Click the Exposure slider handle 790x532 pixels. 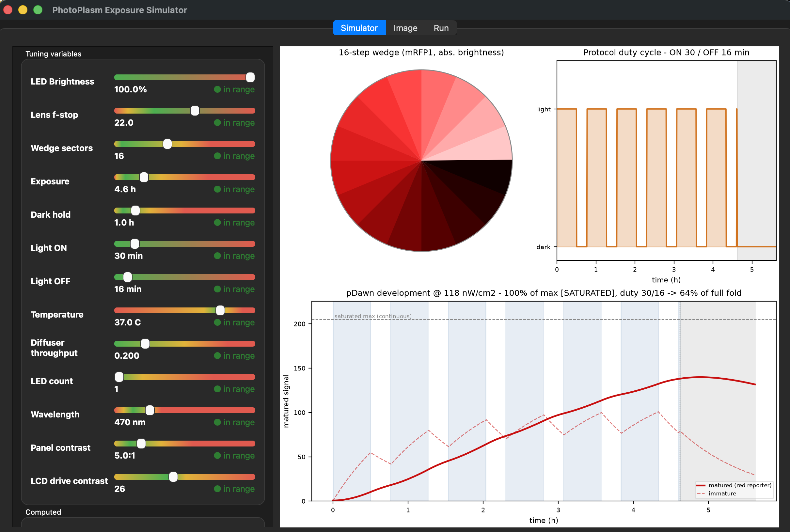pyautogui.click(x=144, y=177)
